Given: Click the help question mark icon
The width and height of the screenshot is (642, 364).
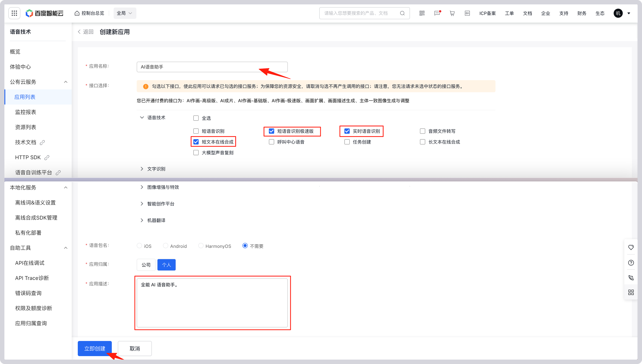Looking at the screenshot, I should point(631,263).
